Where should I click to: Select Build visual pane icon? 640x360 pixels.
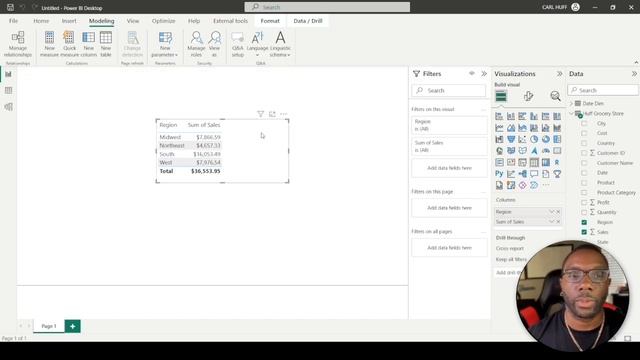(x=501, y=96)
